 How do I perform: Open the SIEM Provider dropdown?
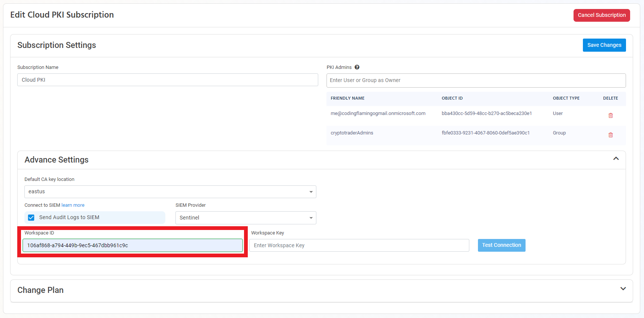coord(246,218)
